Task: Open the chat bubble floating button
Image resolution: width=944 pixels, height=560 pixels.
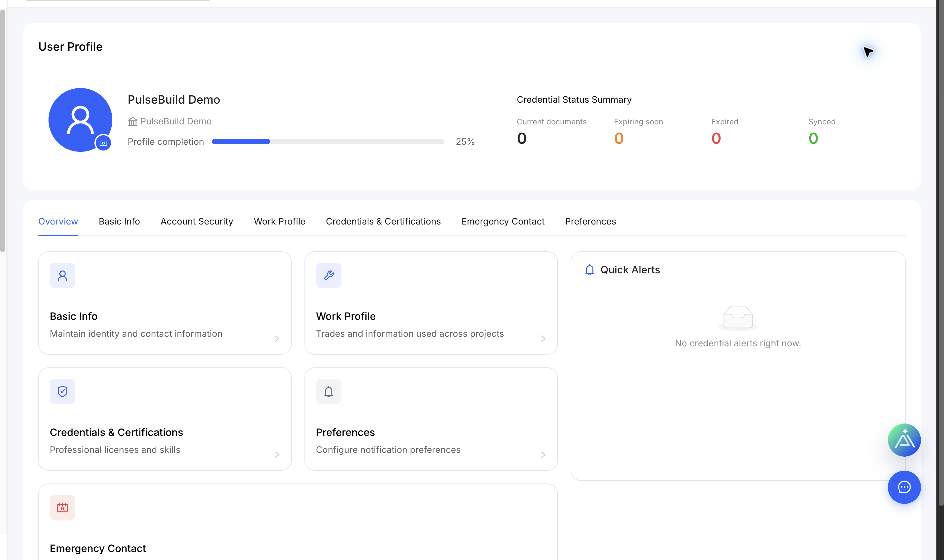Action: [x=904, y=487]
